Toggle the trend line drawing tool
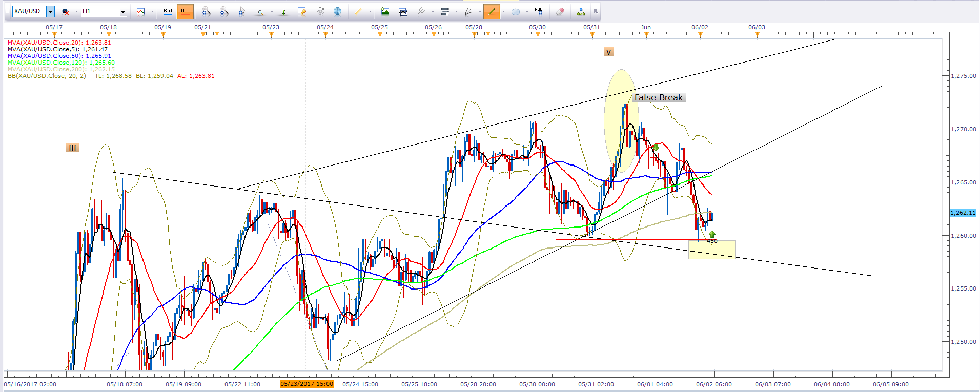980x392 pixels. coord(492,11)
